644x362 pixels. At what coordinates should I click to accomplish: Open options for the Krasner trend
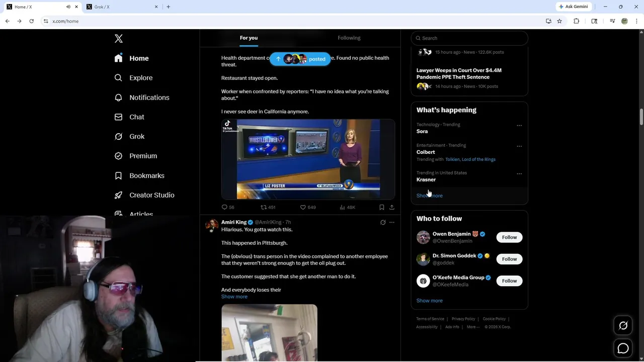pyautogui.click(x=519, y=174)
